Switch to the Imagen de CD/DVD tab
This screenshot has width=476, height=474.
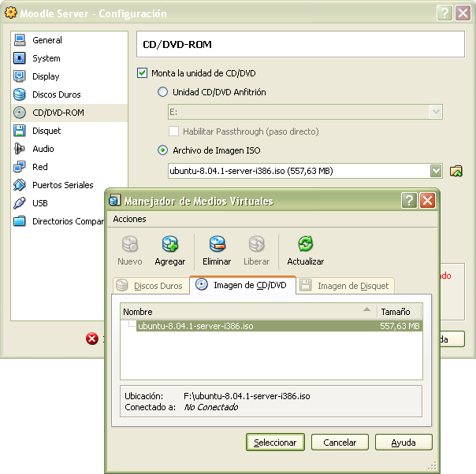coord(243,285)
